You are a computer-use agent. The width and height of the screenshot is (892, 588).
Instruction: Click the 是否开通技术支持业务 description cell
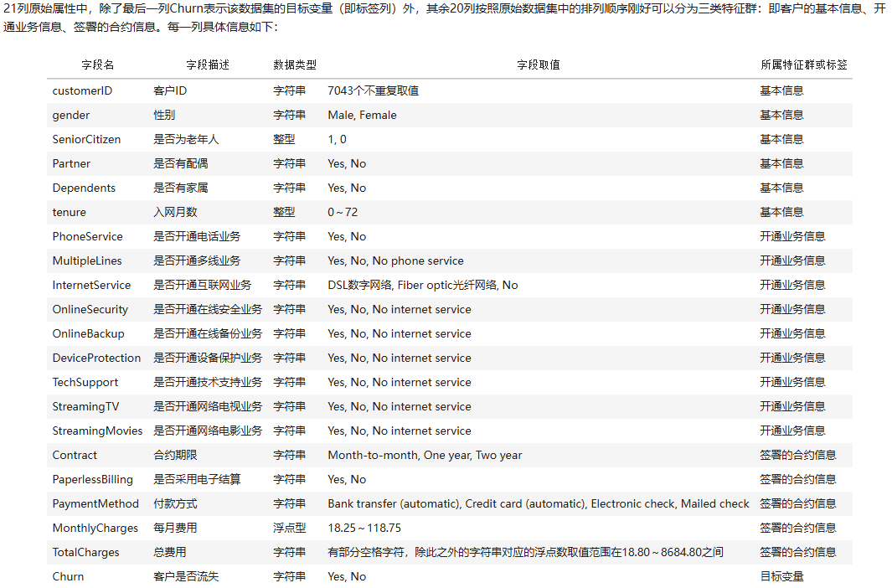pos(208,383)
